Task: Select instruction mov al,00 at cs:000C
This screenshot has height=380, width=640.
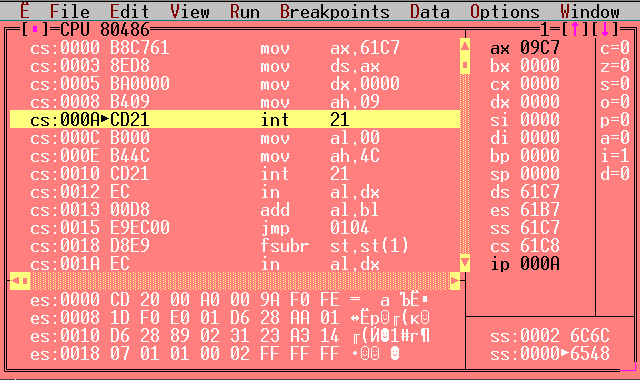Action: [235, 138]
